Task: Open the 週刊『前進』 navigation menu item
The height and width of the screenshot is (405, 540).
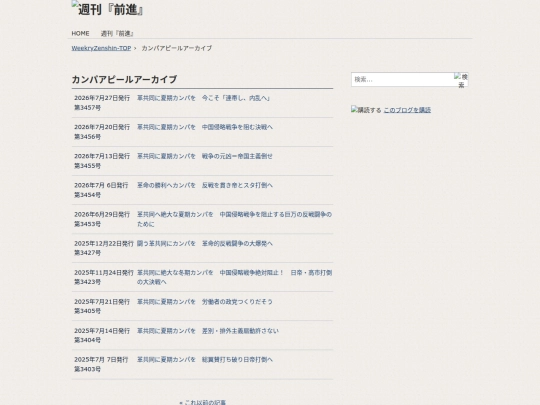Action: [x=117, y=33]
